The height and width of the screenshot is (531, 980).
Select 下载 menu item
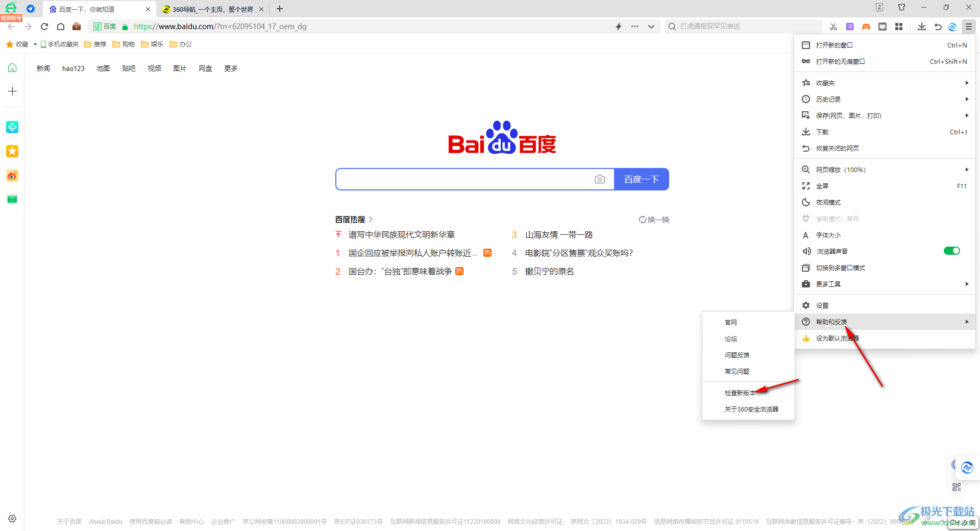(x=885, y=132)
